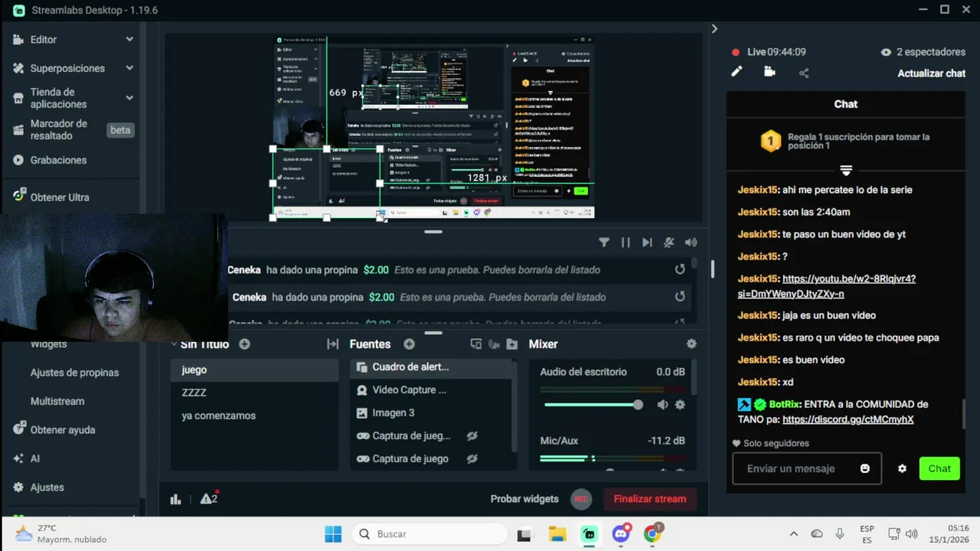Toggle mute event sounds bell icon

[x=668, y=243]
